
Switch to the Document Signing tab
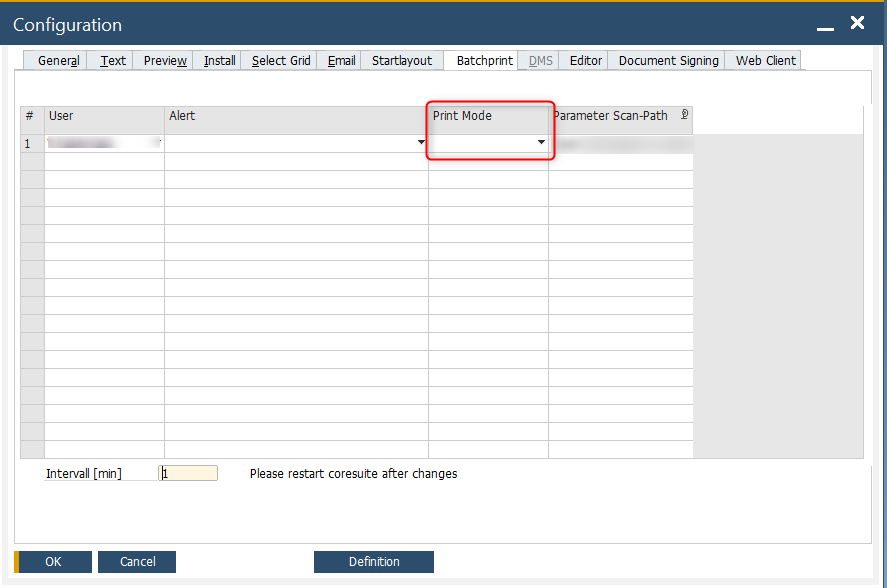coord(668,61)
